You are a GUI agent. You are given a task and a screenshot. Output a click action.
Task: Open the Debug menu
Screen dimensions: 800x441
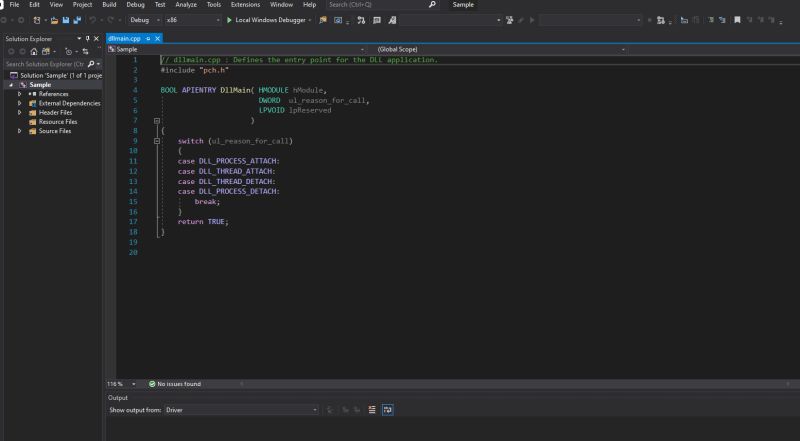pyautogui.click(x=135, y=5)
